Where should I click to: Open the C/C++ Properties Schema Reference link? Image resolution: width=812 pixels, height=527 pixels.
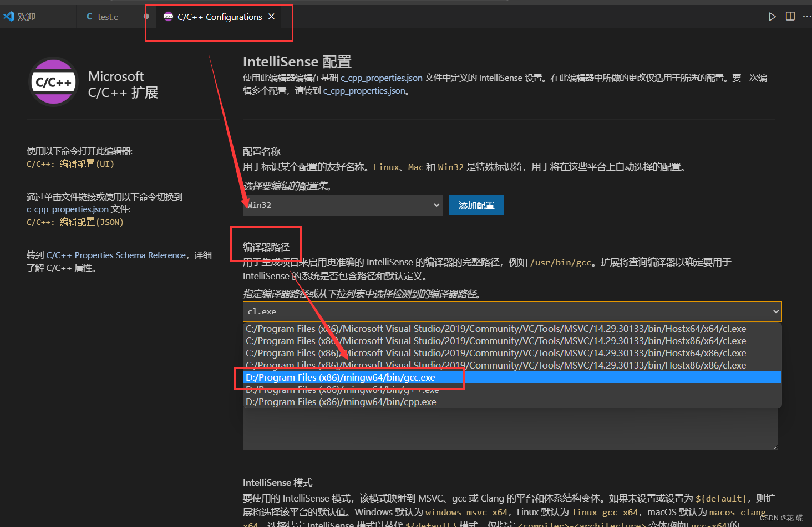click(116, 255)
